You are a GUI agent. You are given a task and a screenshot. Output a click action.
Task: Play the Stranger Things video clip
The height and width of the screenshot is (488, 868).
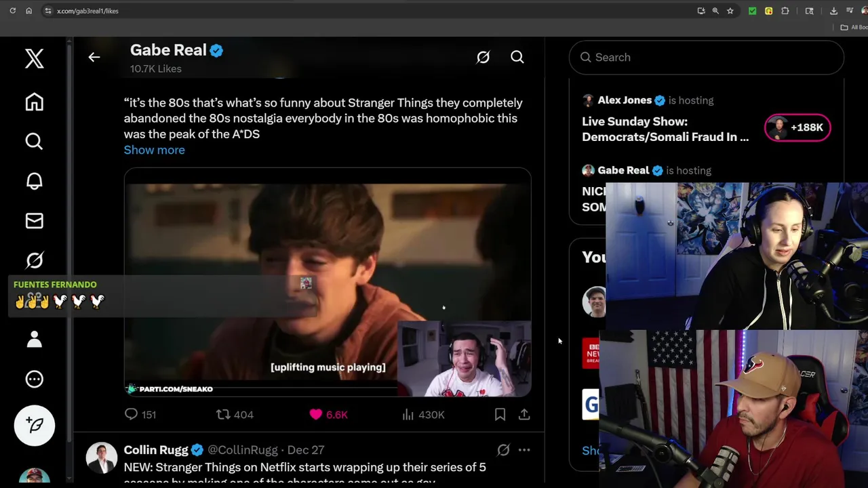328,282
